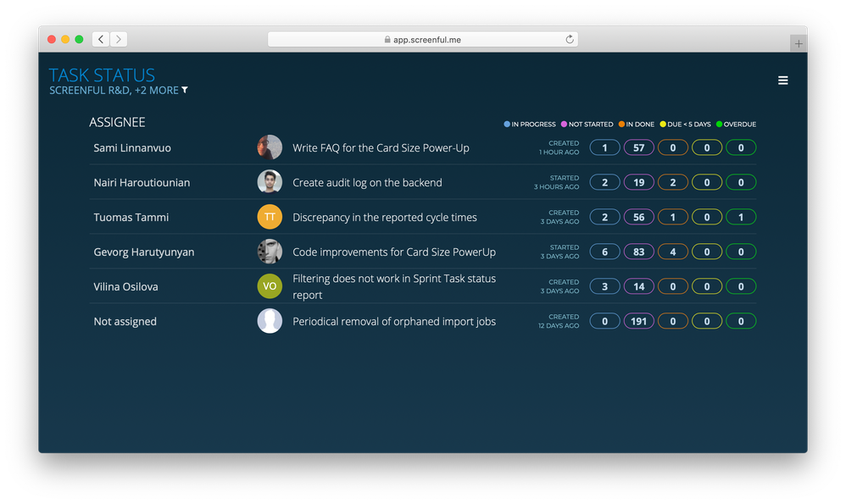
Task: Click Sami Linnanvuo's profile picture
Action: coord(270,147)
